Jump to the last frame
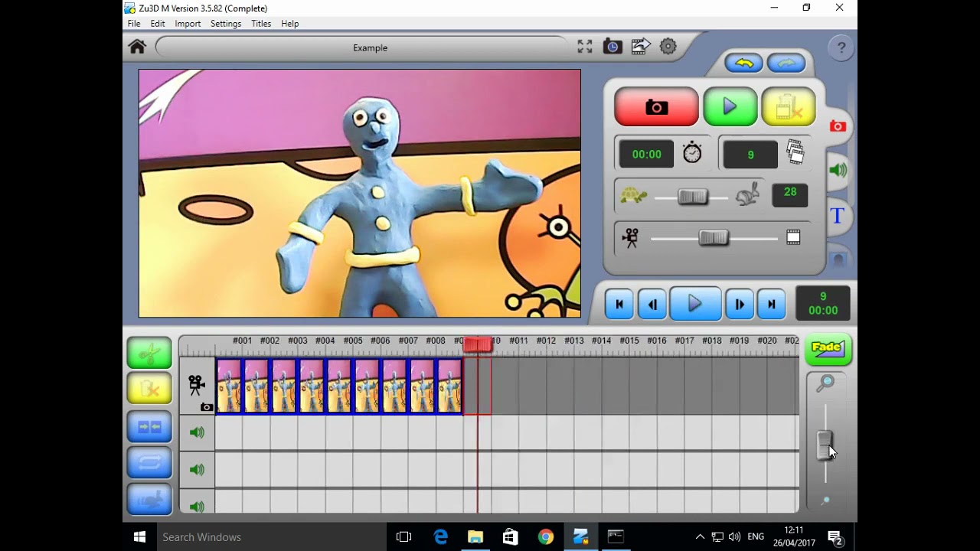The height and width of the screenshot is (551, 980). [771, 305]
